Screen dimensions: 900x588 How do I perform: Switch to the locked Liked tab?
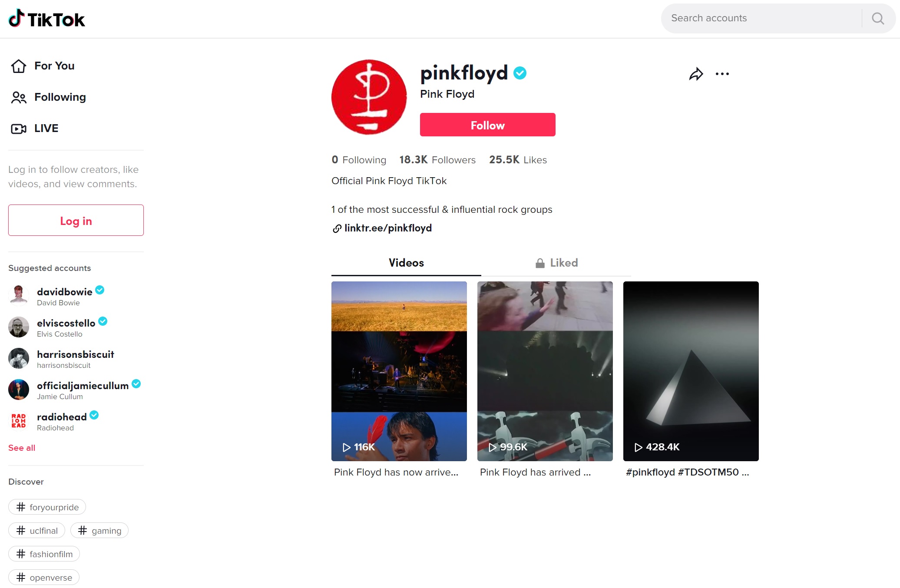[x=556, y=263]
